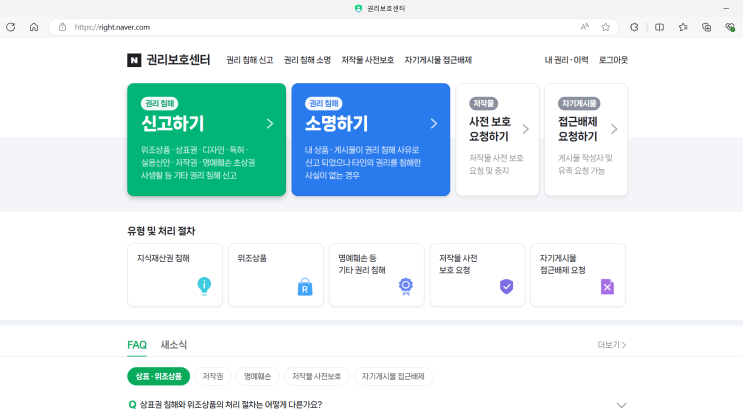Open the read aloud icon
Screen dimensions: 743x416
click(585, 27)
